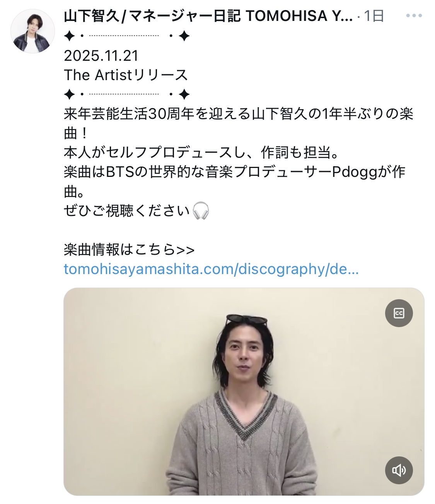Click the upper sparkle divider decoration
Screen dimensions: 435x504
[127, 36]
